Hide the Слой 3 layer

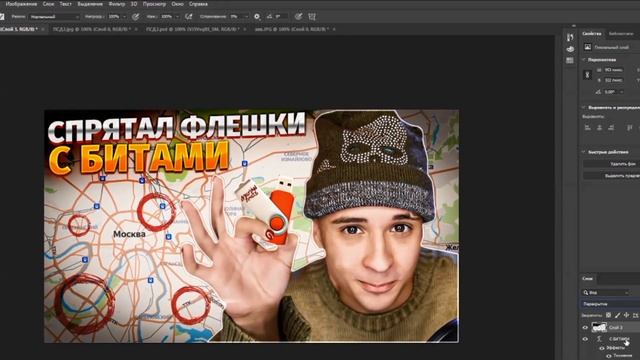point(585,327)
